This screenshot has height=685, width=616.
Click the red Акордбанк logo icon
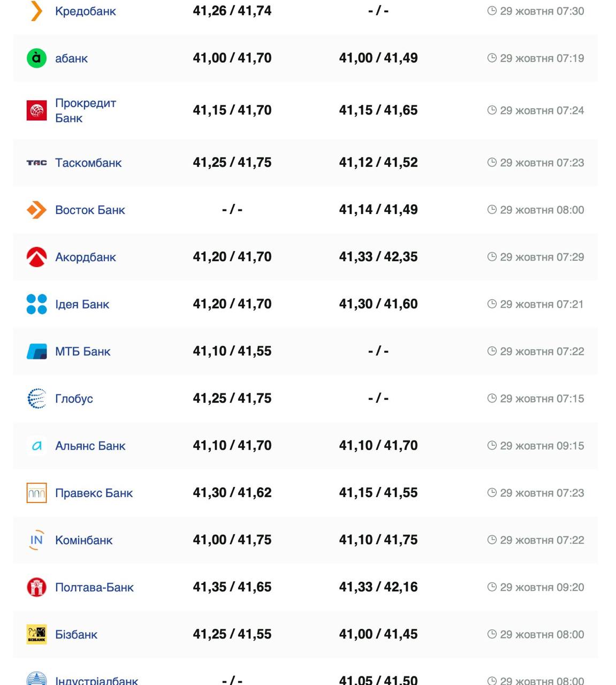coord(36,257)
